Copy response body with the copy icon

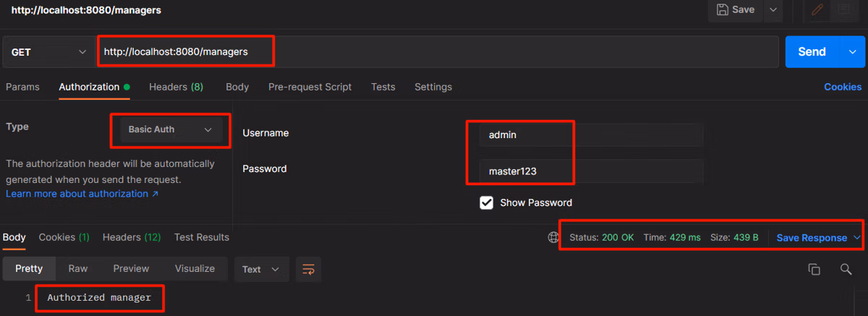point(814,269)
